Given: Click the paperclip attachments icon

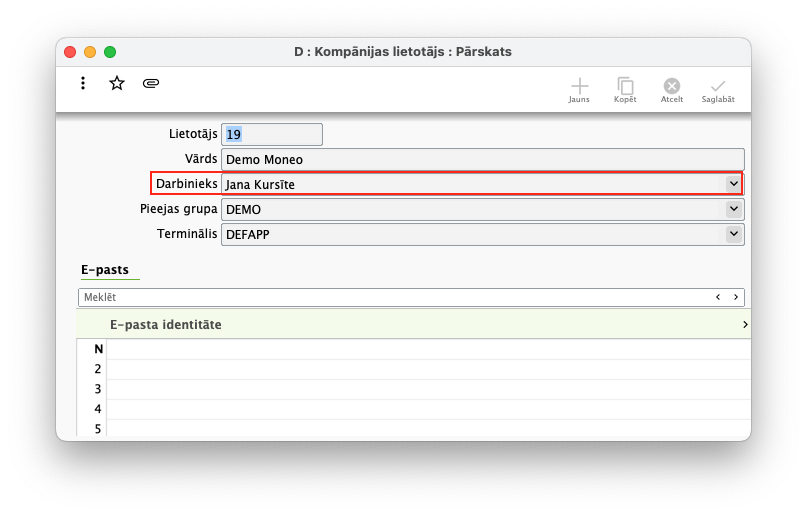Looking at the screenshot, I should click(x=151, y=83).
